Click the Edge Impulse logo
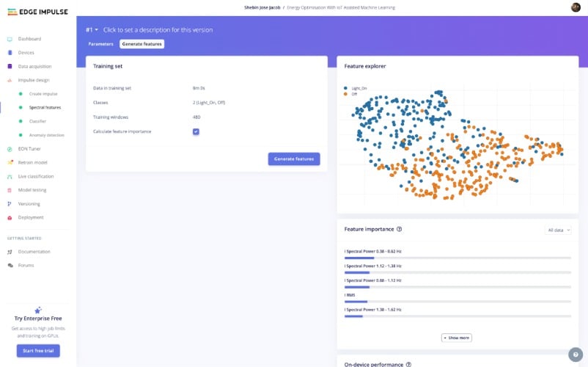 coord(38,12)
